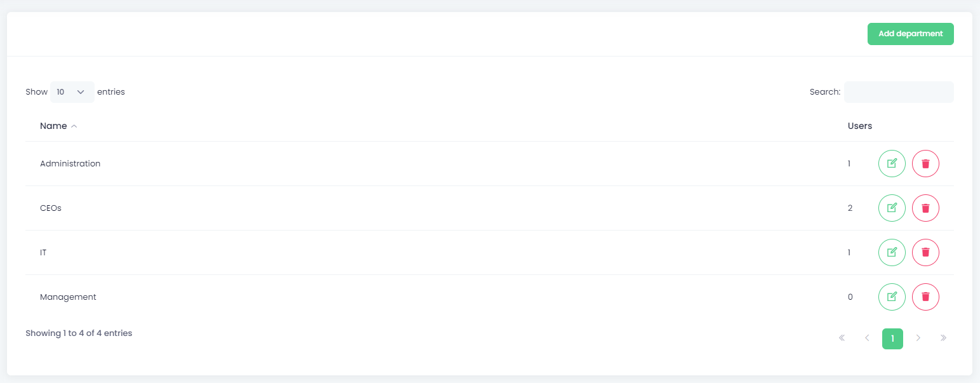Go to first page of results
Image resolution: width=980 pixels, height=383 pixels.
842,339
